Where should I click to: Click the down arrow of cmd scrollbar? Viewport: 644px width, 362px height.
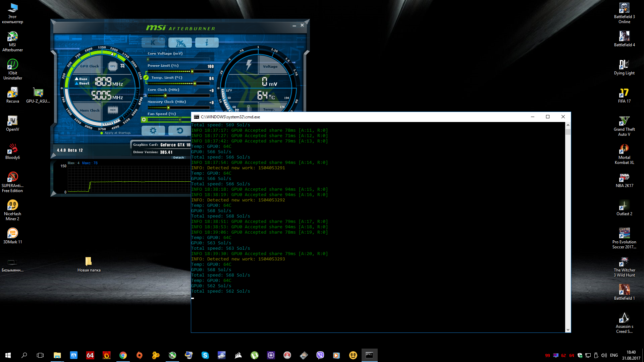(x=568, y=329)
